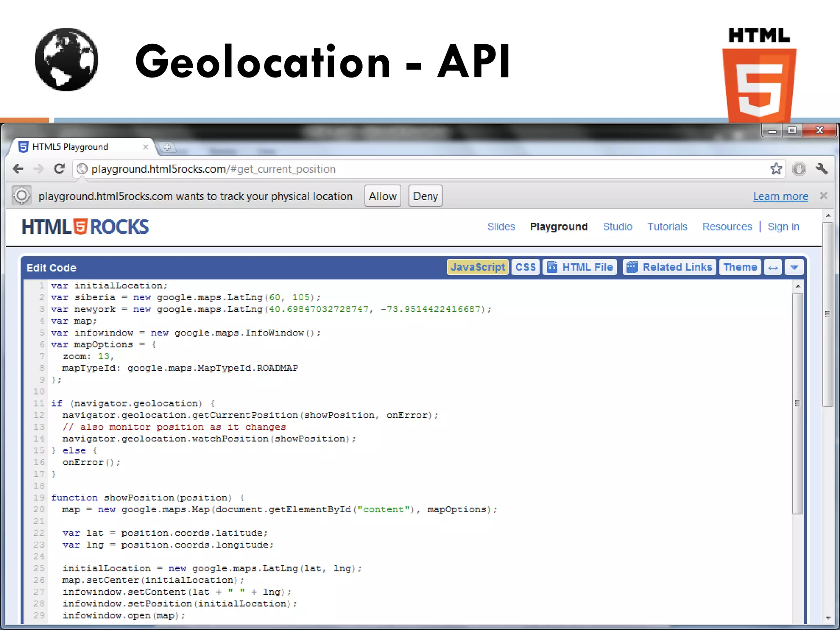Click the browser forward arrow

[x=39, y=169]
